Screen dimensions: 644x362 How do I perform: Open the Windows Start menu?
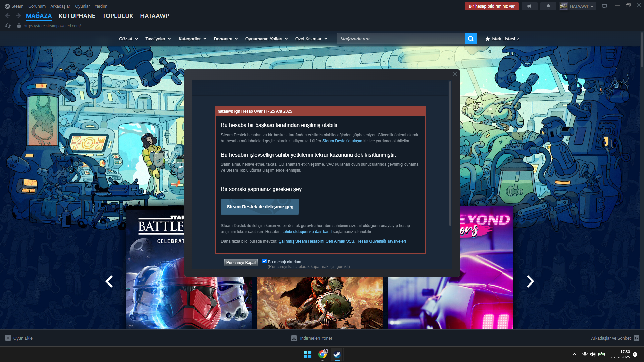tap(307, 354)
